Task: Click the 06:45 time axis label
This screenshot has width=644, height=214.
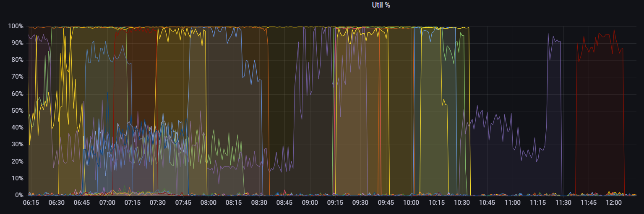Action: tap(82, 203)
